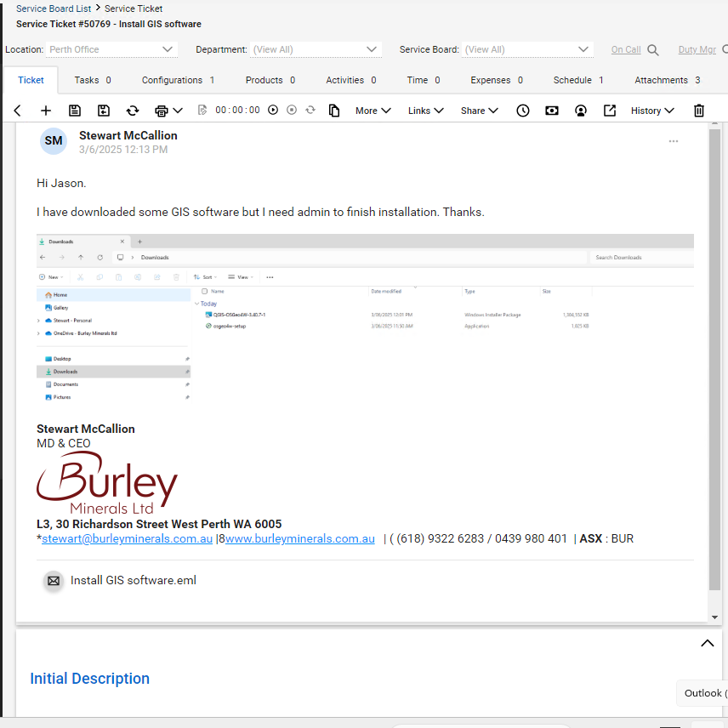Open the Install GIS software.eml attachment
Viewport: 728px width, 728px height.
(x=134, y=580)
